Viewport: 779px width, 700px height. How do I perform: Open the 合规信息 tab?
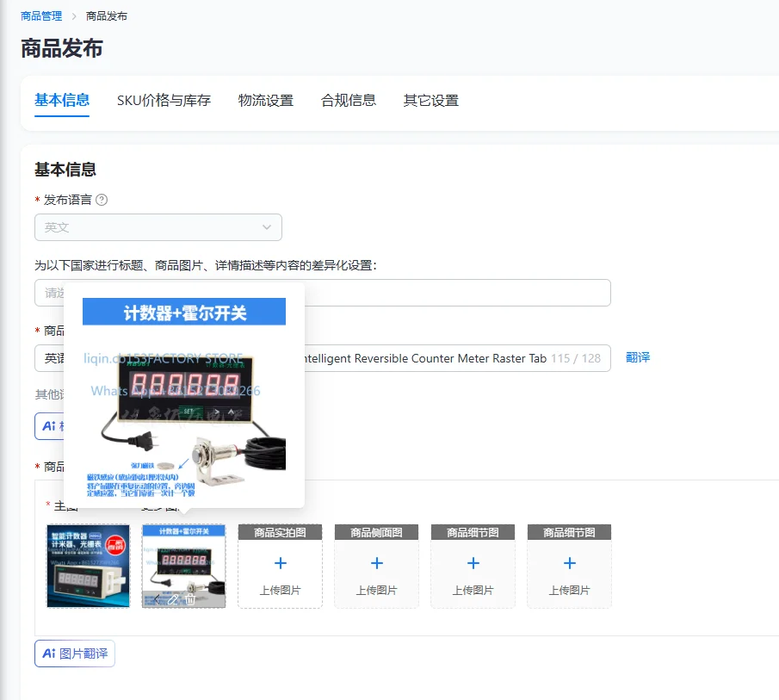point(349,101)
